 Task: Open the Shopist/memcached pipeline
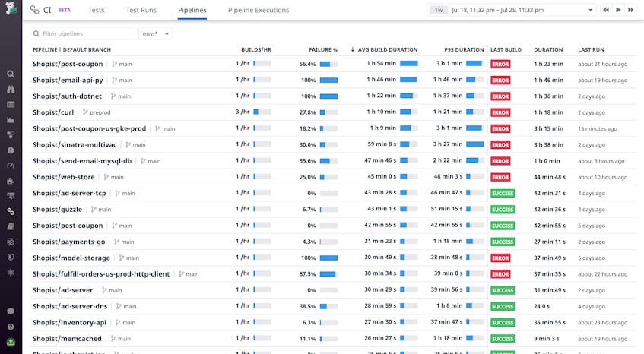[67, 338]
